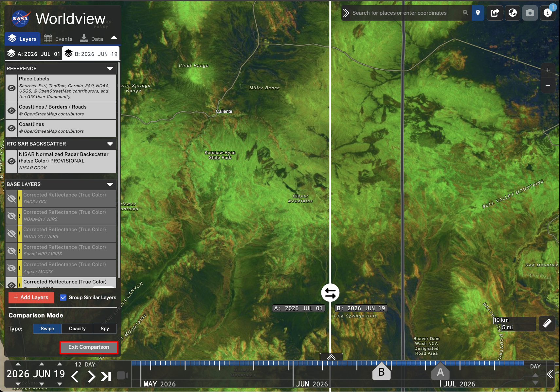Show NOAA-21 / VIIRS layer
560x392 pixels.
[11, 216]
